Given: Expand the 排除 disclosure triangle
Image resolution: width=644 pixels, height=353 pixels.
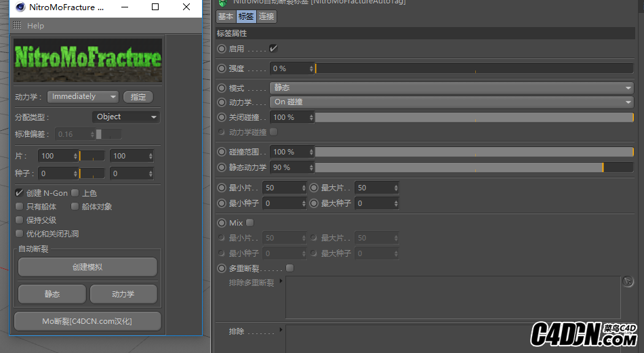Looking at the screenshot, I should click(x=281, y=329).
